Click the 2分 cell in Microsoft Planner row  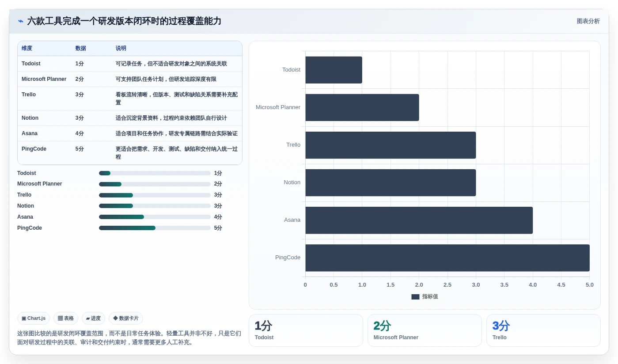point(80,79)
